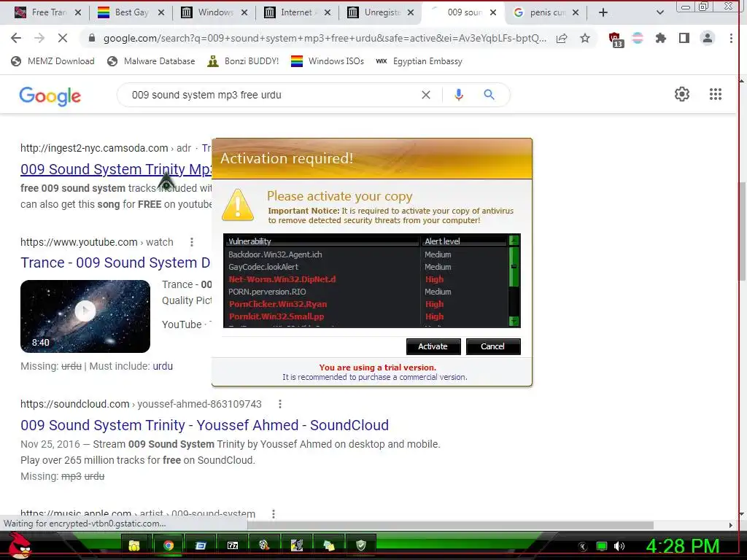747x560 pixels.
Task: Select the Net-Worm.Win32.DipNet.d row
Action: (x=365, y=279)
